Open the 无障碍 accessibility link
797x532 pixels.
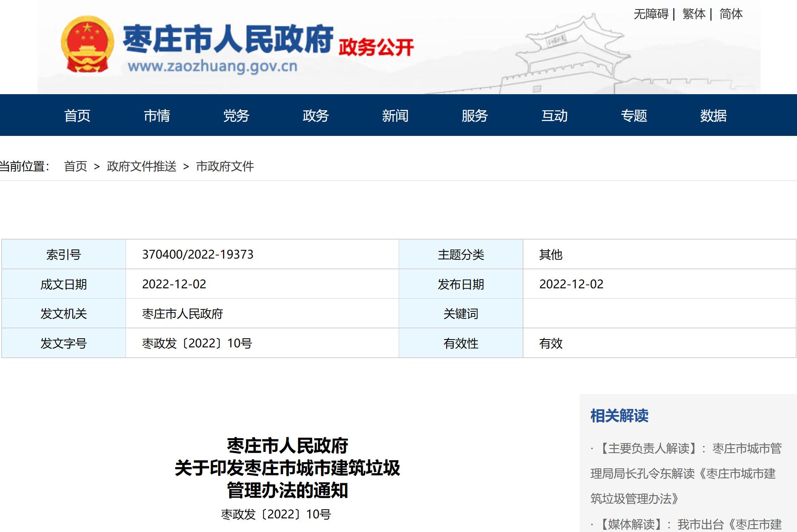[651, 14]
